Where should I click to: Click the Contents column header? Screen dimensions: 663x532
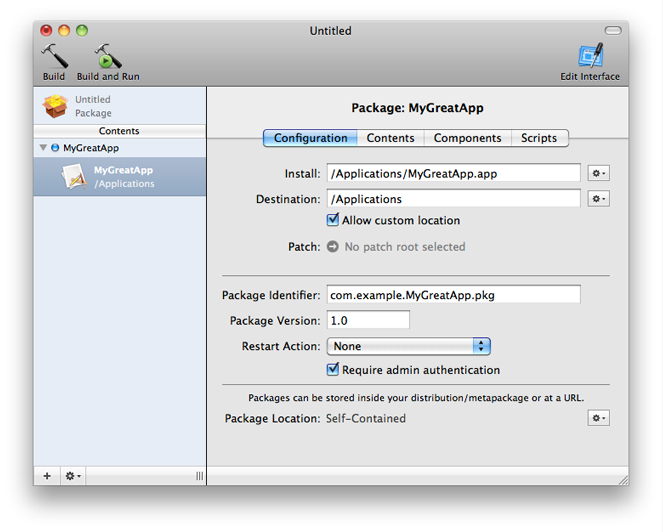point(120,131)
